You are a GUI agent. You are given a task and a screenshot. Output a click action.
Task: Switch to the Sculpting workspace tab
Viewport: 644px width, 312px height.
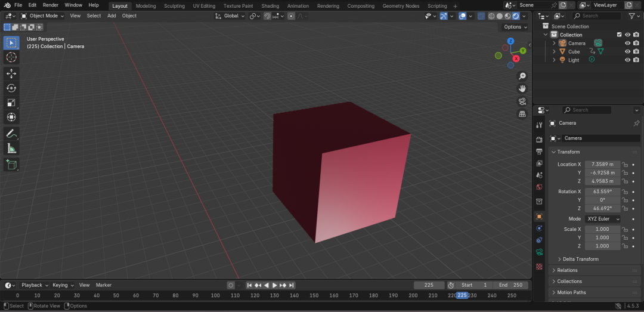(x=174, y=6)
